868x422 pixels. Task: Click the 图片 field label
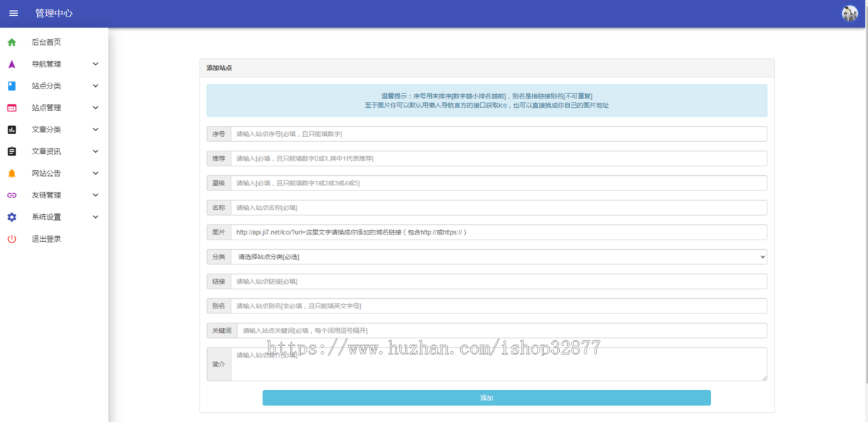(x=218, y=232)
